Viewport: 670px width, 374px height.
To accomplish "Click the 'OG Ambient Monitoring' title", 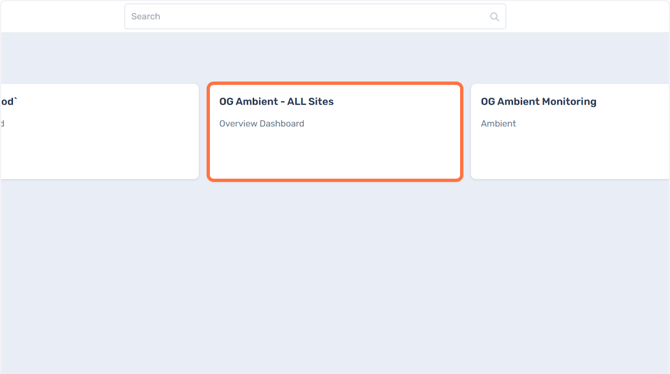I will click(x=538, y=102).
